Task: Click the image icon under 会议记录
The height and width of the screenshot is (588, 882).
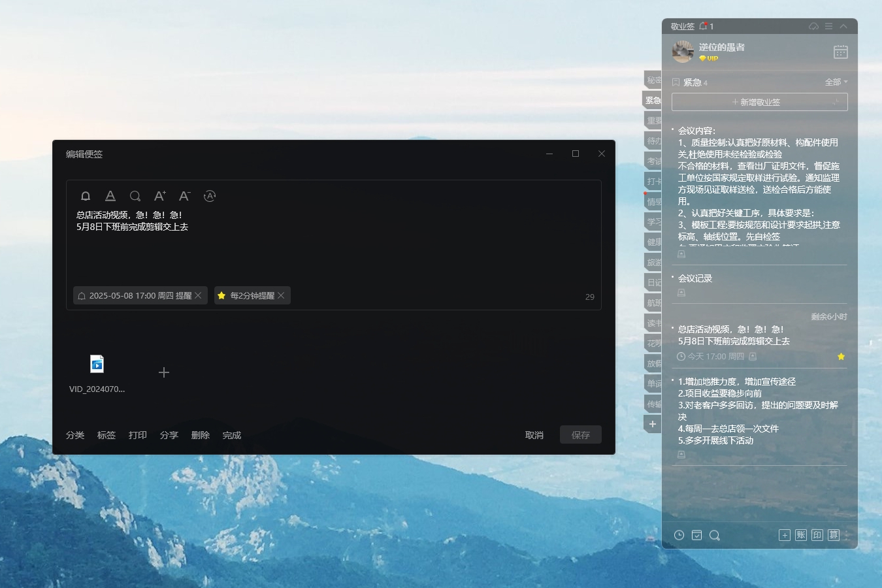Action: coord(681,293)
